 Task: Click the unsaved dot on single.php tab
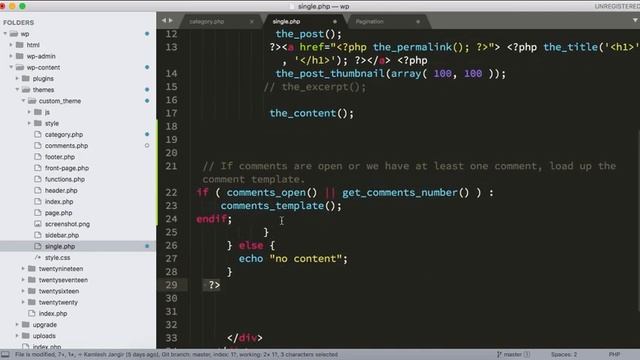[x=335, y=22]
